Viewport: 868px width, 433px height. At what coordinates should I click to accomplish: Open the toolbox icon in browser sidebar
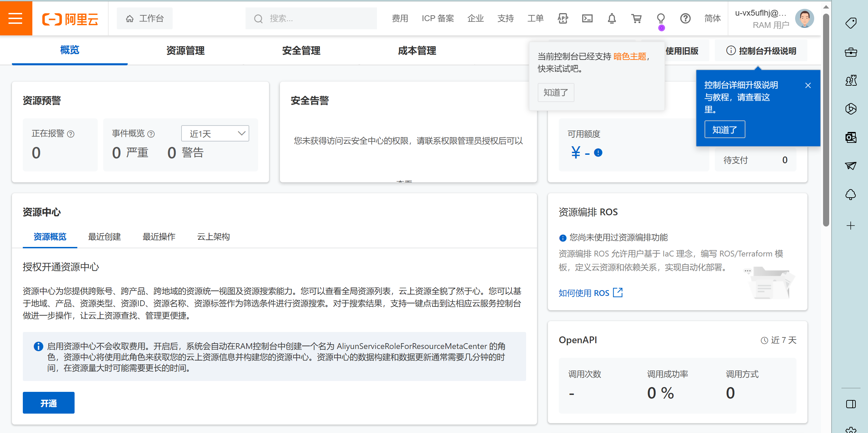click(x=851, y=52)
